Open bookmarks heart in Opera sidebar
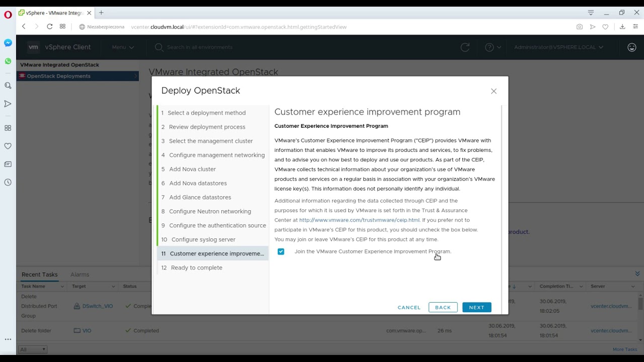The image size is (644, 362). 8,146
